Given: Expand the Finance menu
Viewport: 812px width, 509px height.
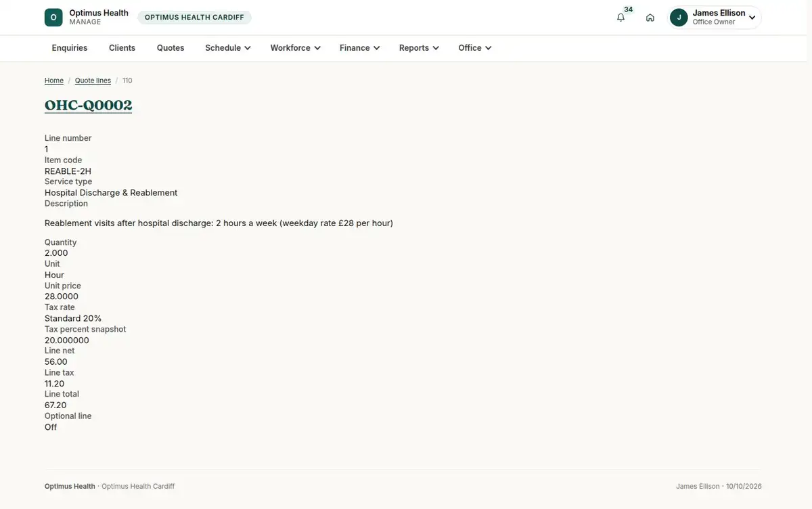Looking at the screenshot, I should click(359, 48).
